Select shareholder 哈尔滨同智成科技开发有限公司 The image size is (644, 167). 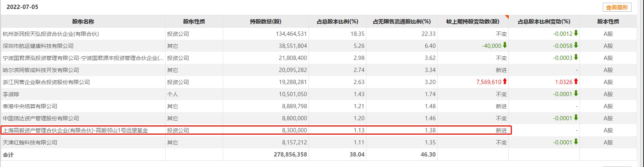pyautogui.click(x=41, y=70)
